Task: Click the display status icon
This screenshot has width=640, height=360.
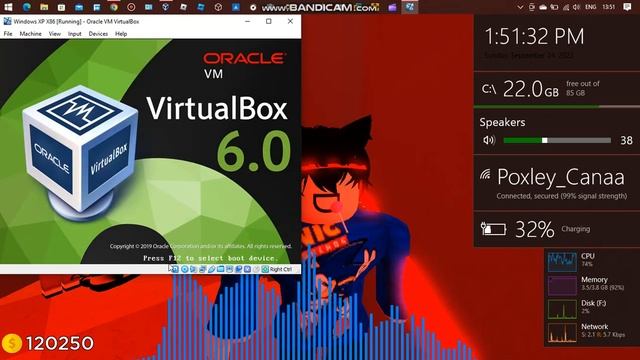Action: 229,269
